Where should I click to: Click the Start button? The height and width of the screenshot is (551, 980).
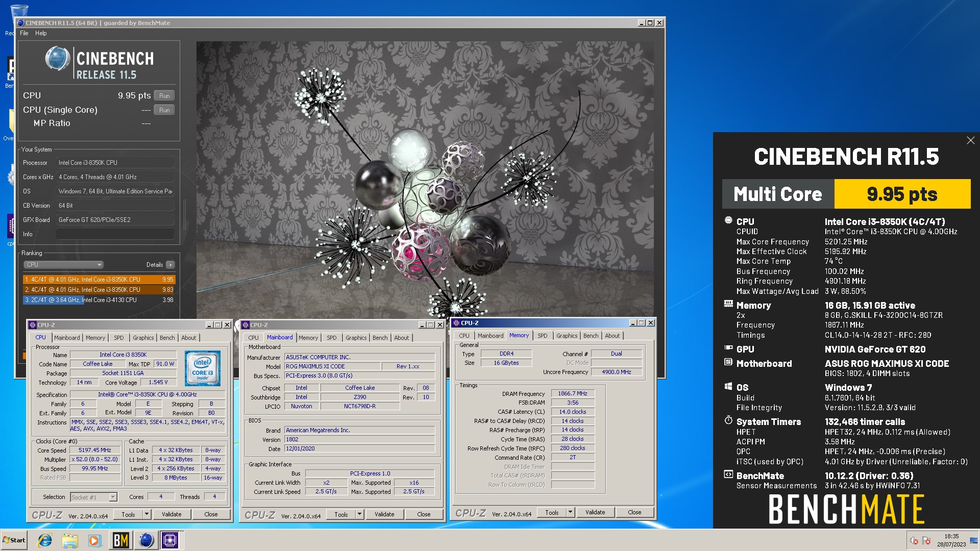pos(14,540)
